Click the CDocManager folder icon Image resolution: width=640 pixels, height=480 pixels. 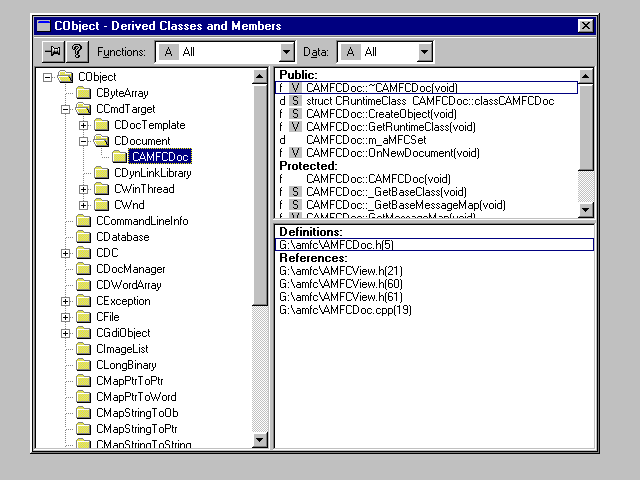pyautogui.click(x=84, y=269)
